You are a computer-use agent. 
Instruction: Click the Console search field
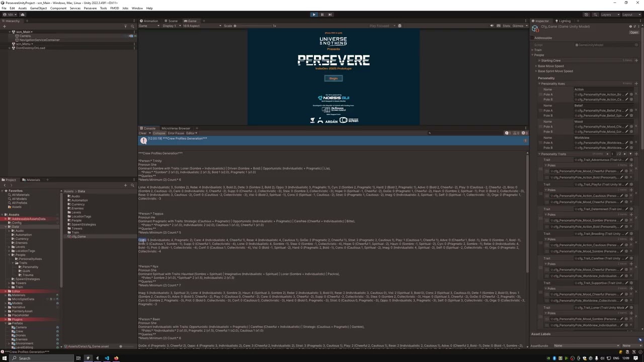pos(465,133)
